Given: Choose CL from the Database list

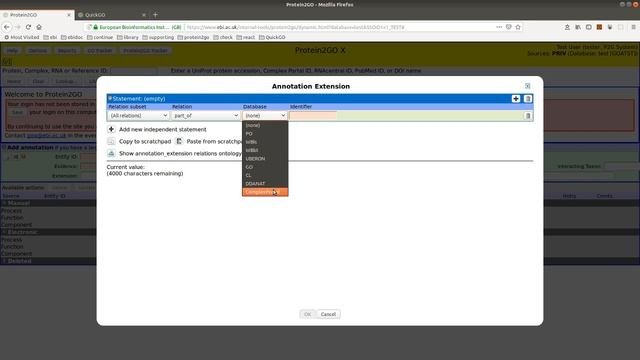Looking at the screenshot, I should tap(265, 176).
